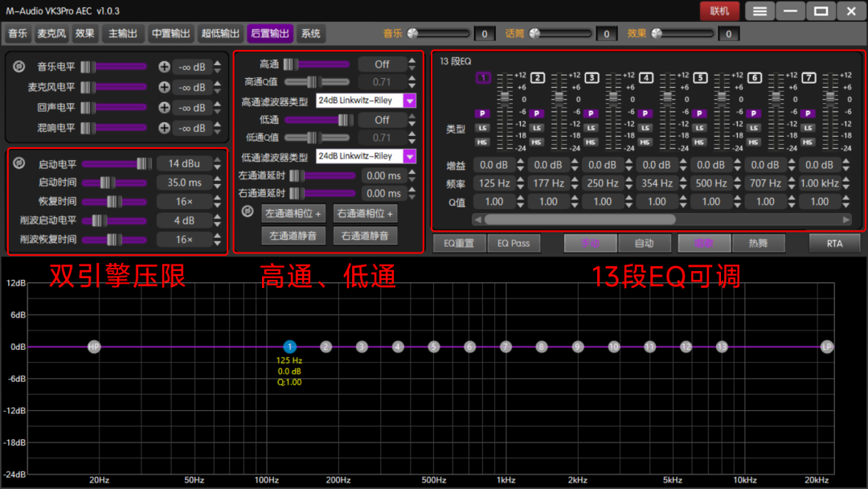Open 低通滤波器类型 dropdown
This screenshot has height=489, width=868.
[409, 156]
